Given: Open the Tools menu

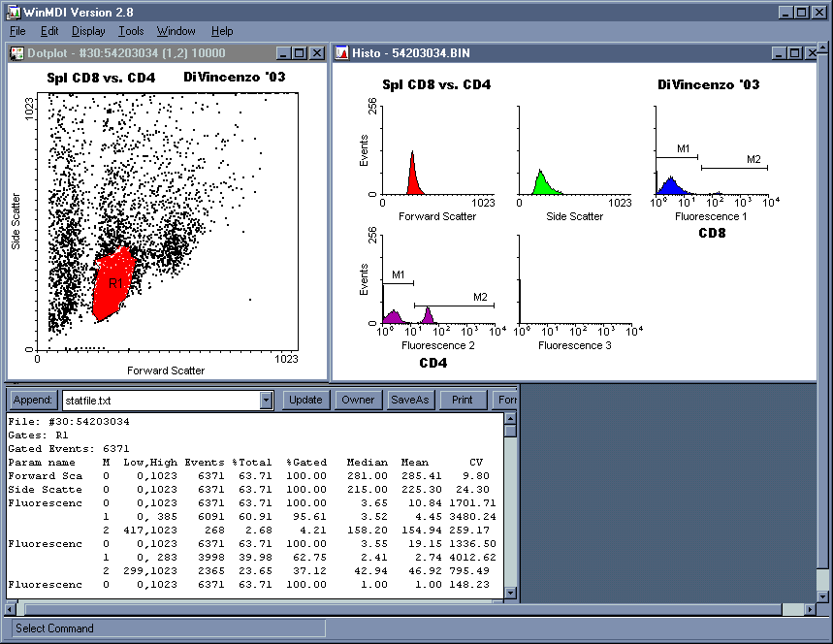Looking at the screenshot, I should pyautogui.click(x=131, y=31).
